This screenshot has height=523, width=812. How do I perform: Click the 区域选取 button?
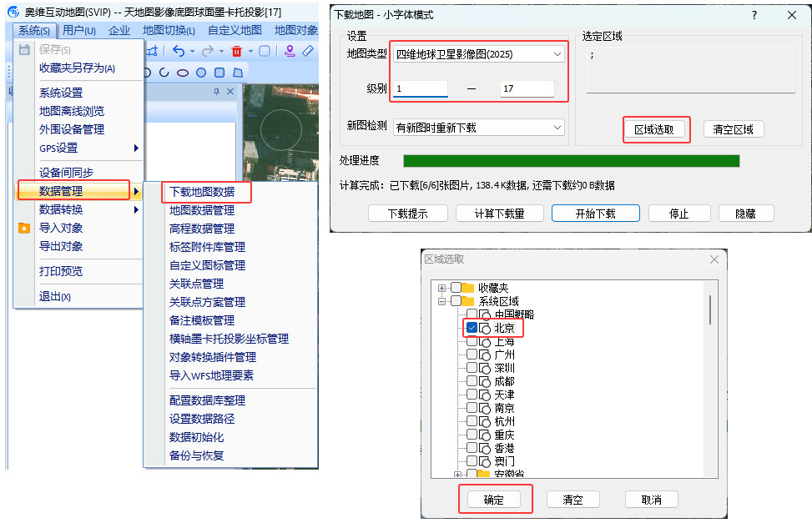[x=654, y=129]
